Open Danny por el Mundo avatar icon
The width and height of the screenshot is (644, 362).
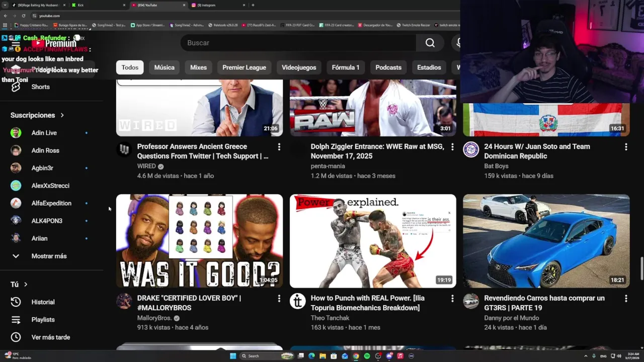click(471, 301)
